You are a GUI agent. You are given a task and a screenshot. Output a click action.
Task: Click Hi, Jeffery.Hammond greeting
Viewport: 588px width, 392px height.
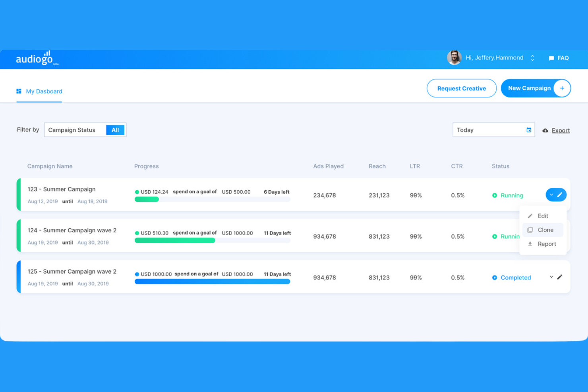click(x=495, y=58)
